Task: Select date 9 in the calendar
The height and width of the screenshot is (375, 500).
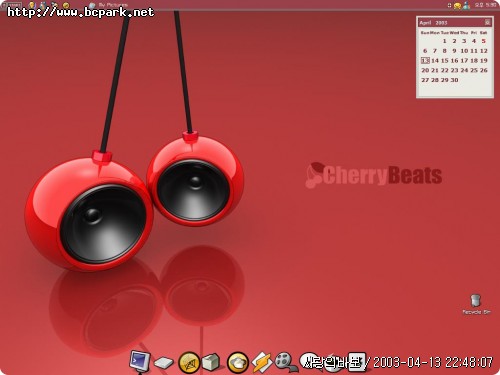Action: click(x=454, y=51)
